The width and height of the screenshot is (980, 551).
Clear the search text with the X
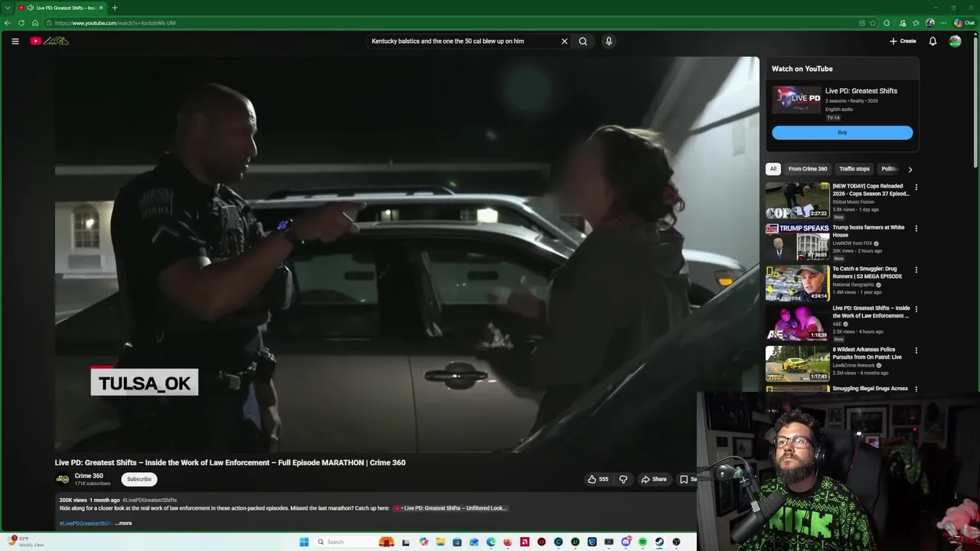coord(564,41)
